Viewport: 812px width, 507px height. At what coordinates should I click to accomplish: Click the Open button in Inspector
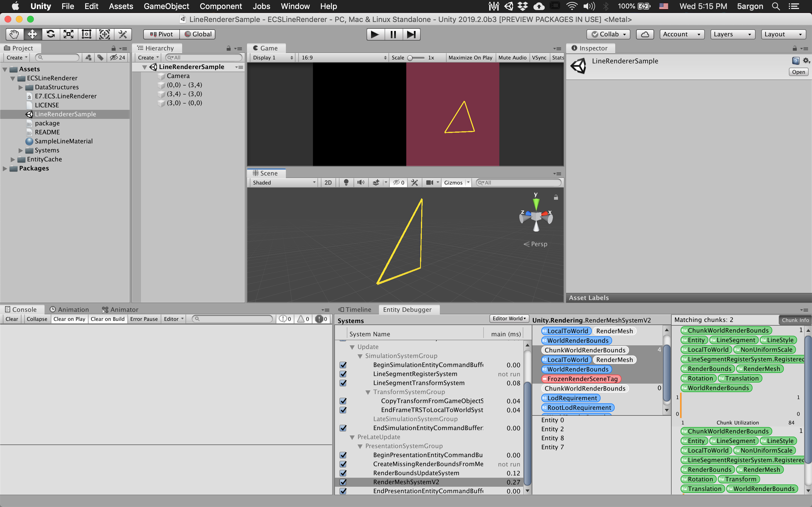point(798,72)
